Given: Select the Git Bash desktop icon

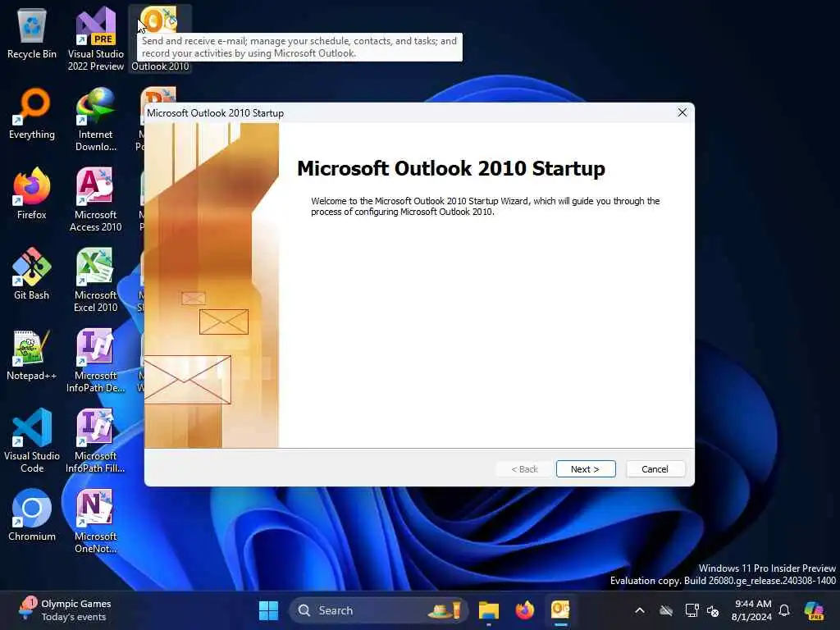Looking at the screenshot, I should 32,274.
